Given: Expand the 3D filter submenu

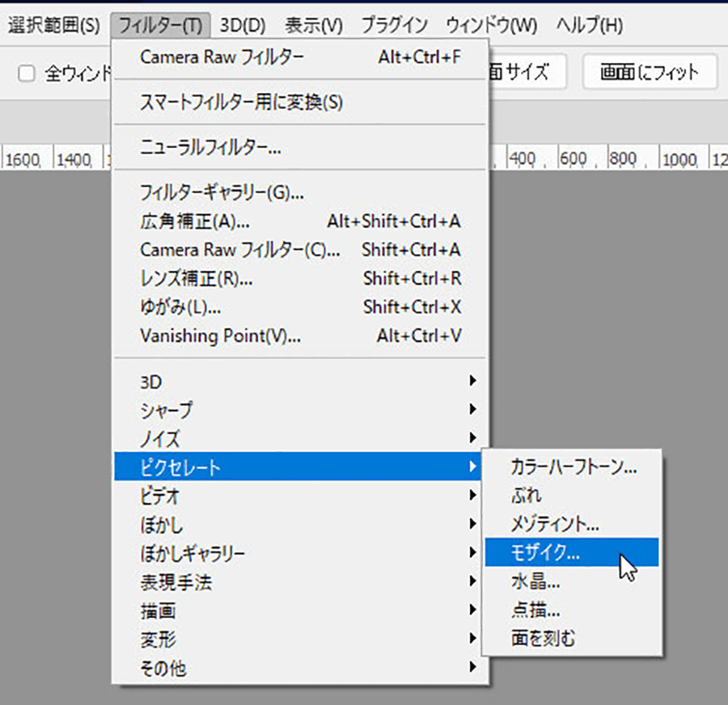Looking at the screenshot, I should tap(300, 381).
